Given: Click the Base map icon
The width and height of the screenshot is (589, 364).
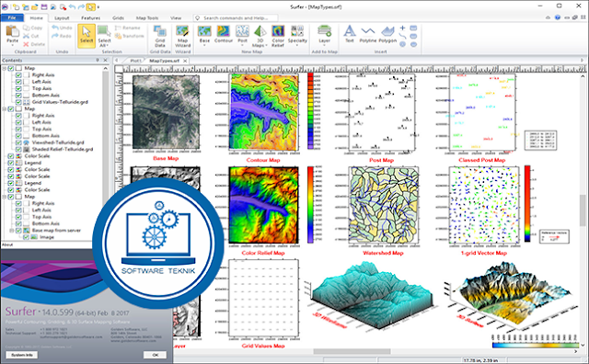Looking at the screenshot, I should click(204, 31).
